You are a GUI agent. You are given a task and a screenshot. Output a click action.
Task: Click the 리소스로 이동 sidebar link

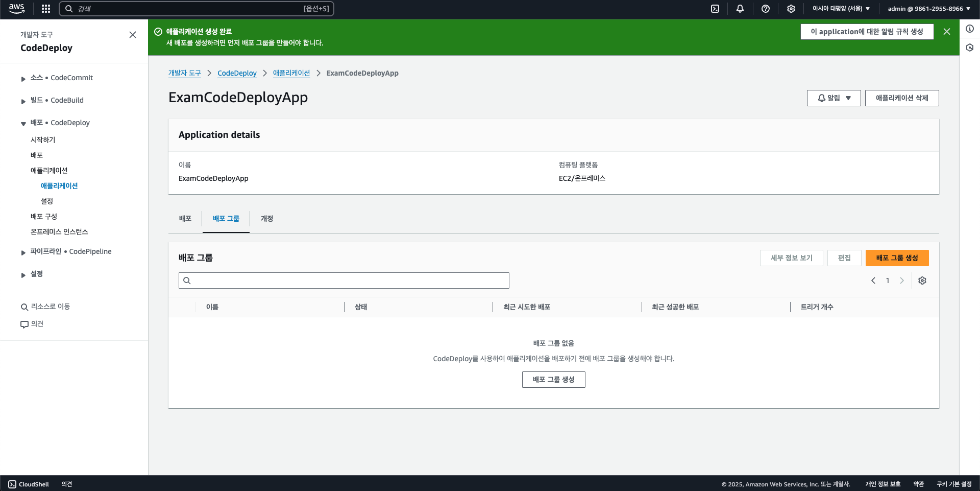pos(50,307)
